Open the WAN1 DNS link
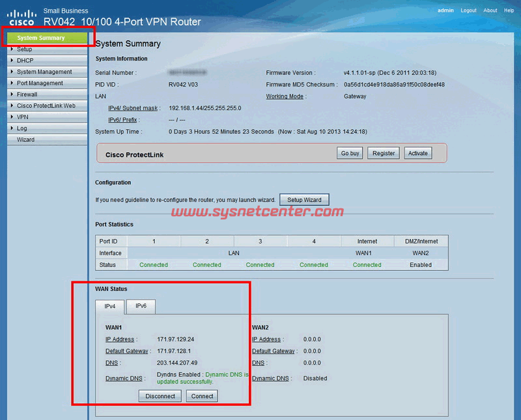Screen dimensions: 521x420 (111, 363)
